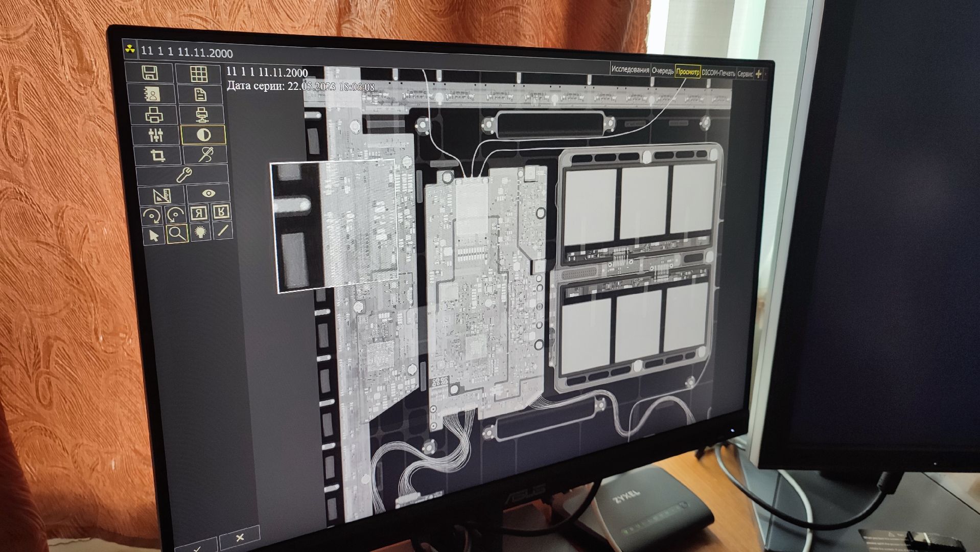Click the floppy disk save icon
This screenshot has height=552, width=980.
[x=149, y=73]
